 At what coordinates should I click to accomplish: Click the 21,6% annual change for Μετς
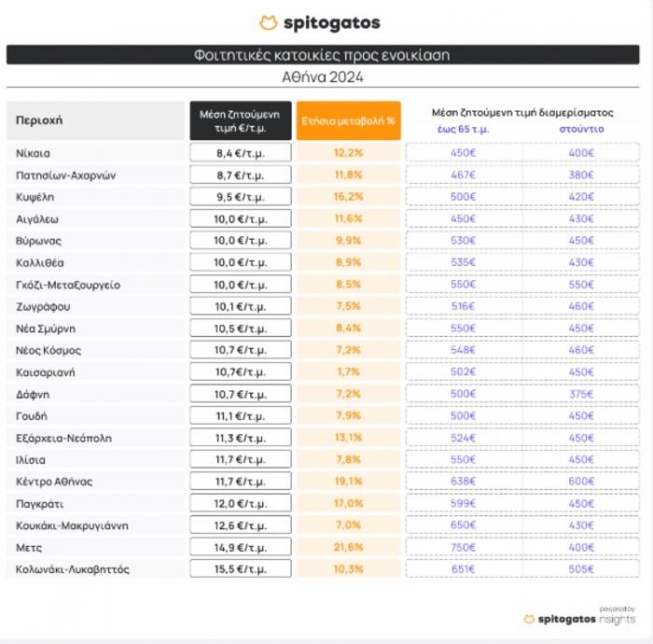click(x=349, y=547)
